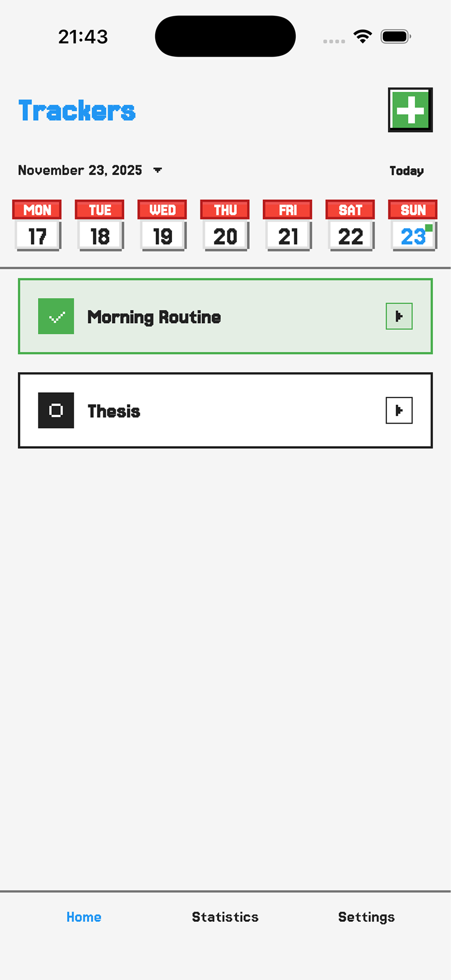This screenshot has width=451, height=980.
Task: Click the November 23, 2025 date label
Action: [x=80, y=170]
